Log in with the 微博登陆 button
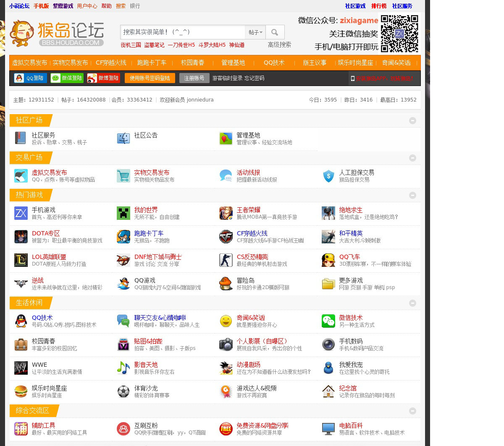Image resolution: width=504 pixels, height=446 pixels. (104, 78)
